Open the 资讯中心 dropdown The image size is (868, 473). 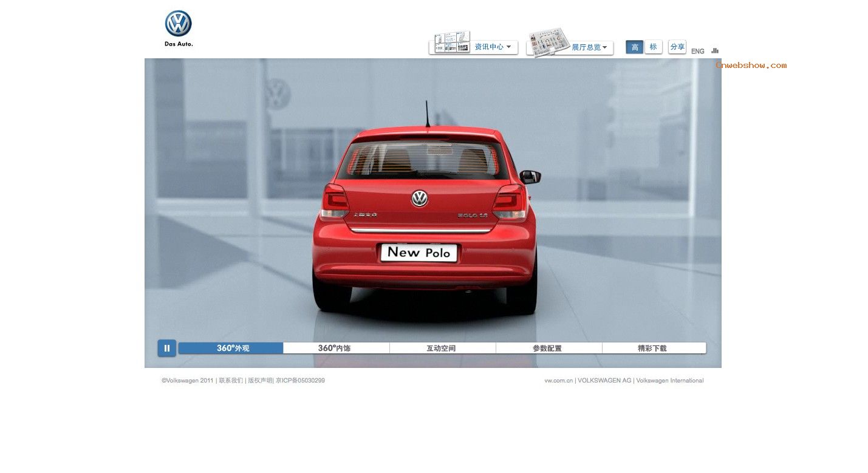494,47
